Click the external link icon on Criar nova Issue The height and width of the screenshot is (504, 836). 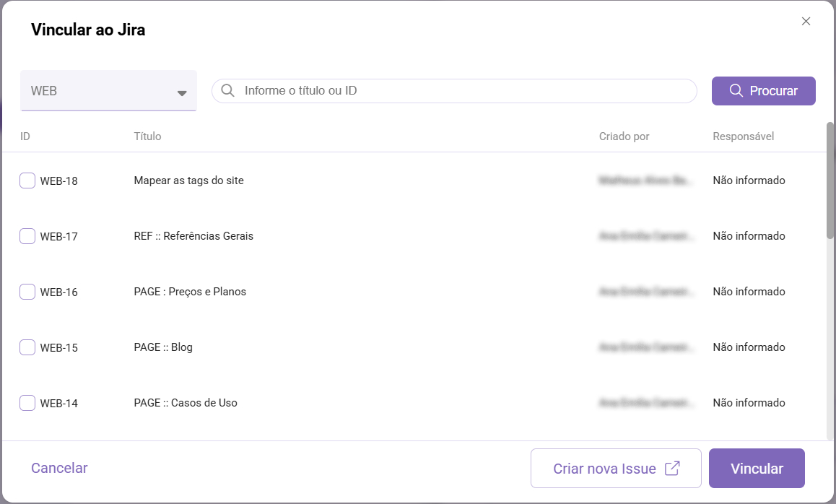point(671,469)
